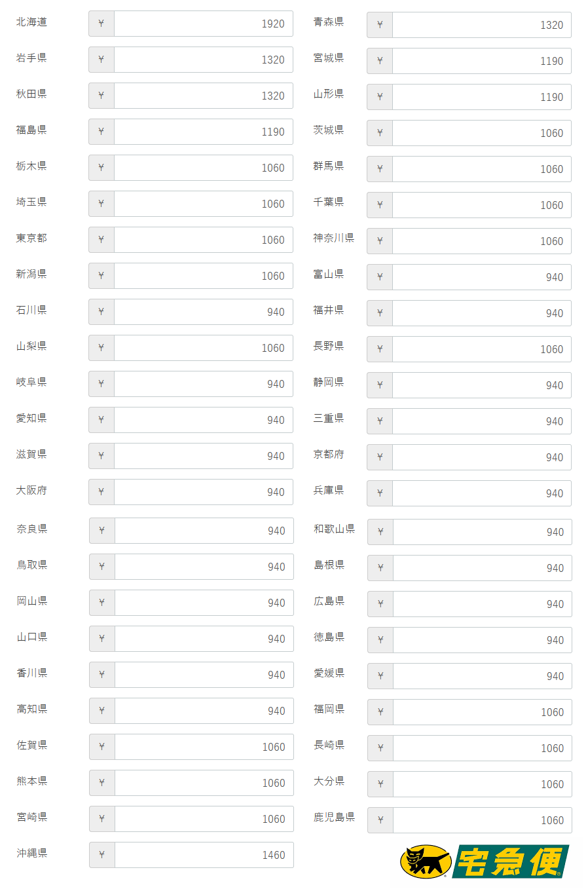Click the yen icon beside 鹿児島県
588x889 pixels.
[x=380, y=820]
